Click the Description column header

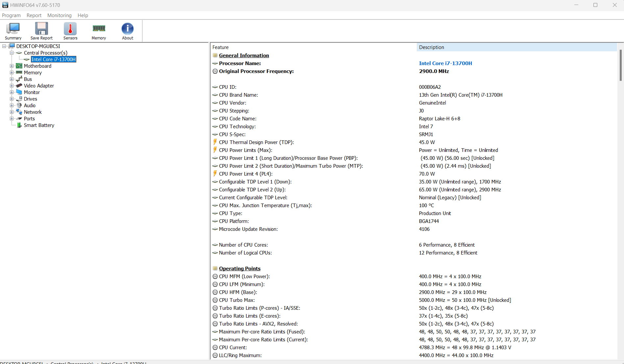click(x=517, y=47)
